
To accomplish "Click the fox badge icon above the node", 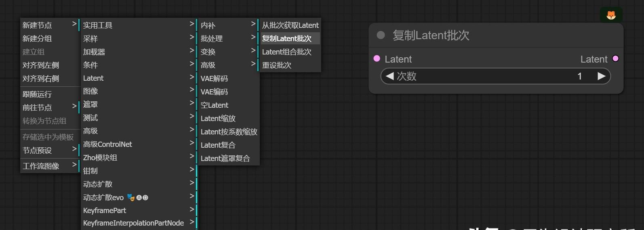I will click(x=611, y=15).
